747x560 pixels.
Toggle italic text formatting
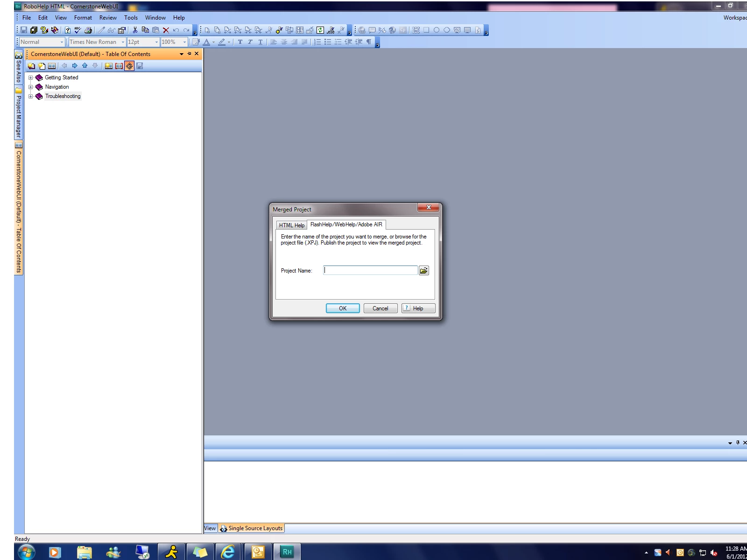click(250, 42)
